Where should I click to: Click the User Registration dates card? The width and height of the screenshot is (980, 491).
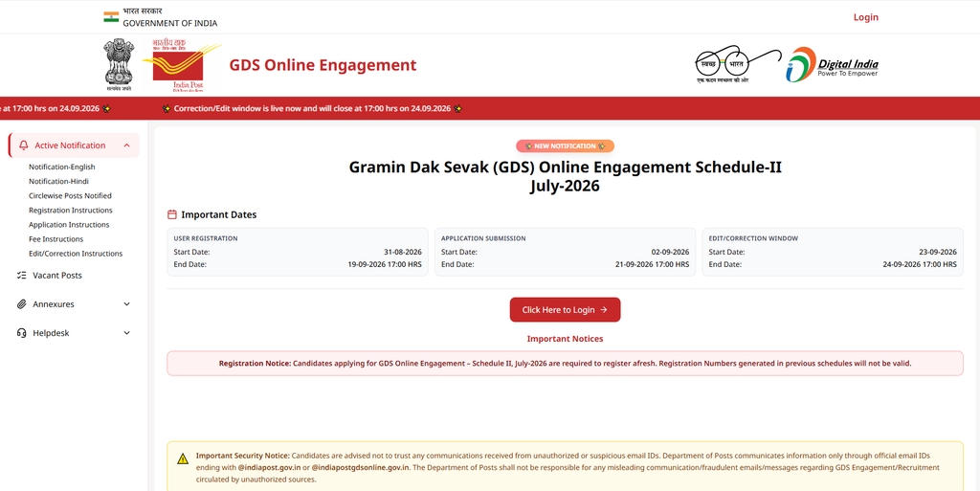[x=298, y=252]
